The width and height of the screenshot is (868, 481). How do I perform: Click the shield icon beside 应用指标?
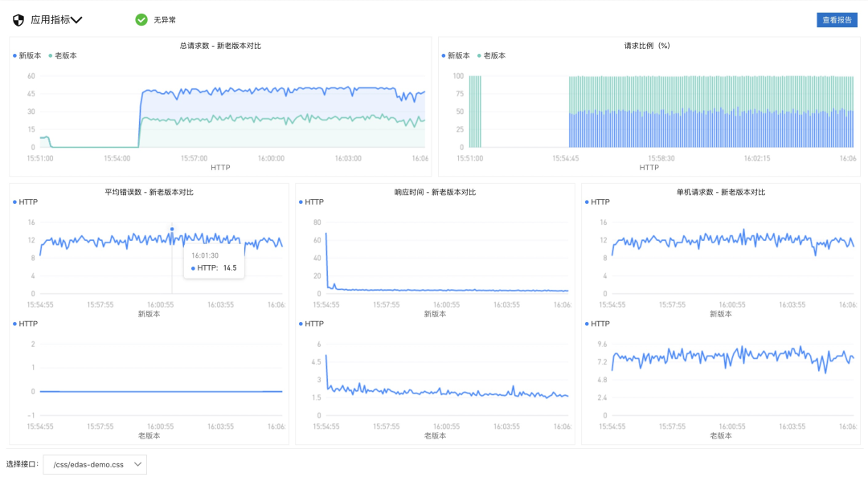point(18,20)
